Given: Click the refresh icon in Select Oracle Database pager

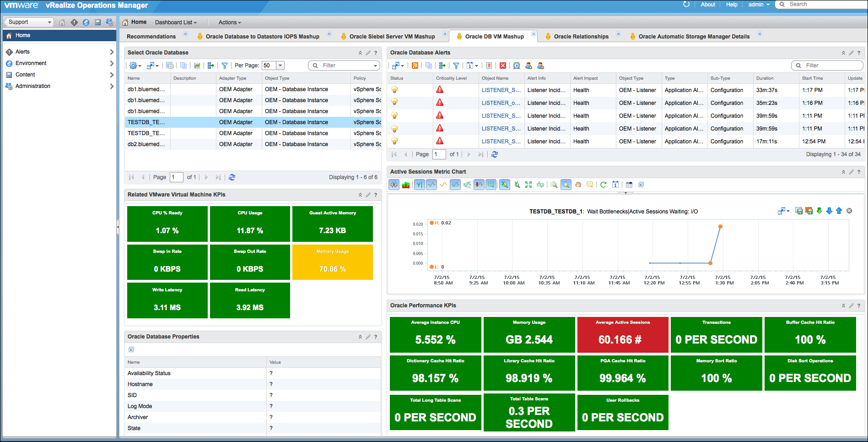Looking at the screenshot, I should 232,177.
